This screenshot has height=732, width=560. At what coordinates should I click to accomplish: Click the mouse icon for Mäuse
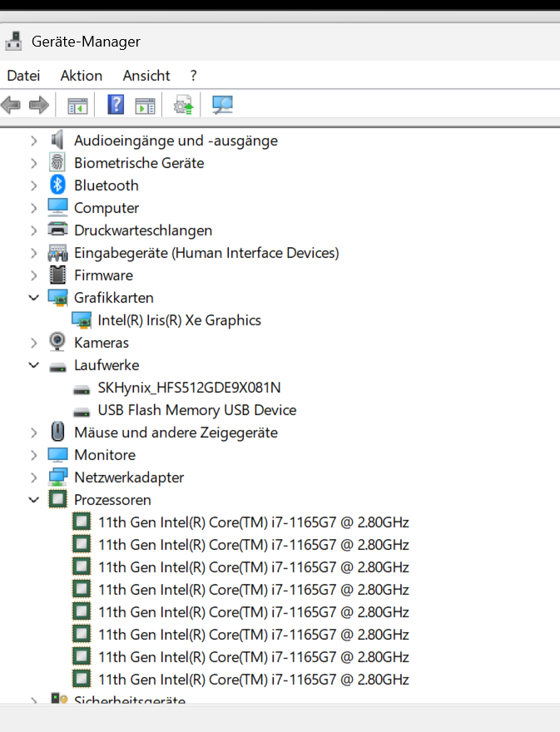click(57, 432)
